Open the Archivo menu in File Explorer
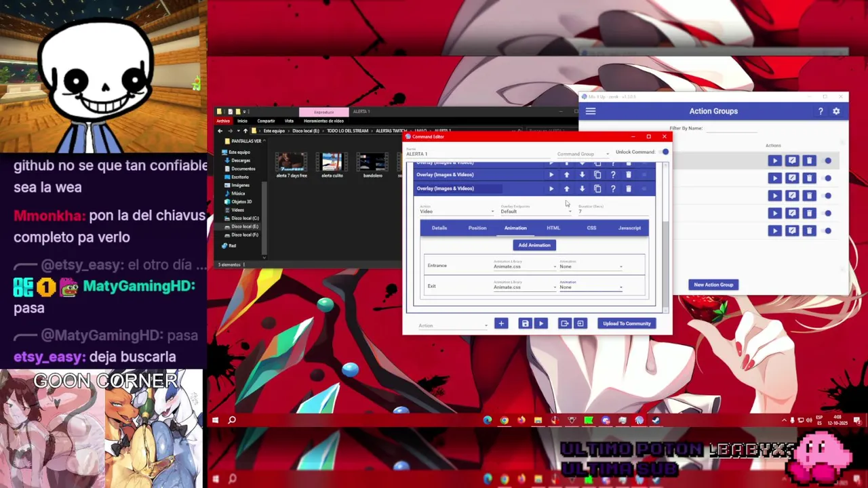The width and height of the screenshot is (868, 488). (x=223, y=121)
